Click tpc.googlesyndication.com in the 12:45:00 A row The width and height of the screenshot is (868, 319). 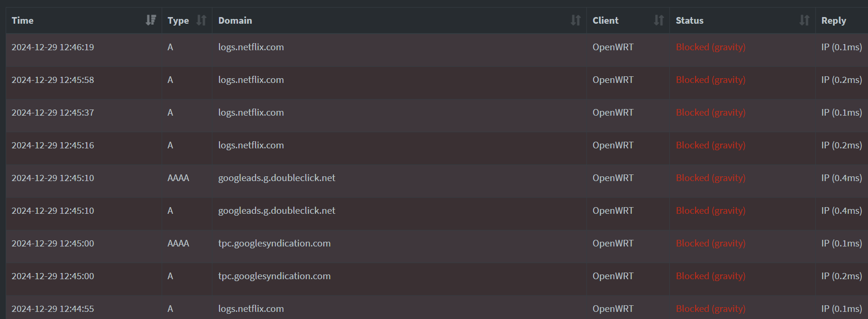274,276
